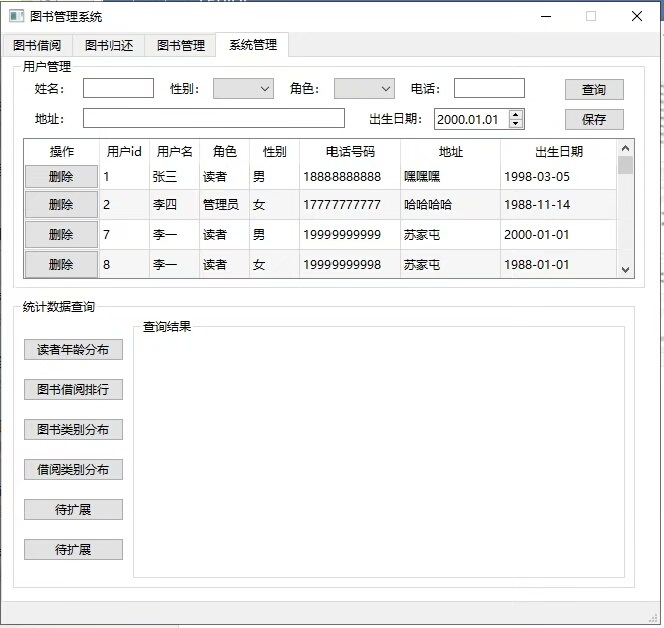Screen dimensions: 664x628
Task: Delete user 李四 with 删除 button
Action: (x=61, y=205)
